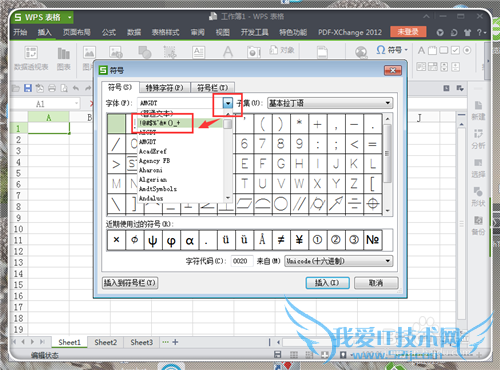The width and height of the screenshot is (500, 370).
Task: Click the undo arrow in quick access toolbar
Action: (x=76, y=88)
